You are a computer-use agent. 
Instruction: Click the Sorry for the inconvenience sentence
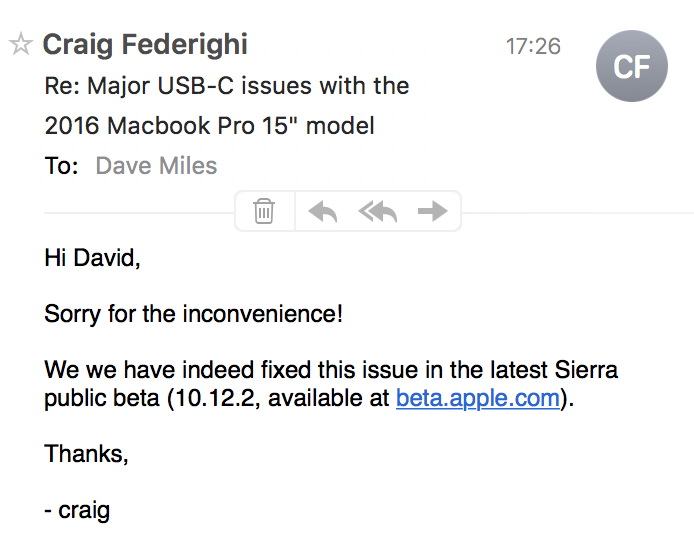coord(193,314)
